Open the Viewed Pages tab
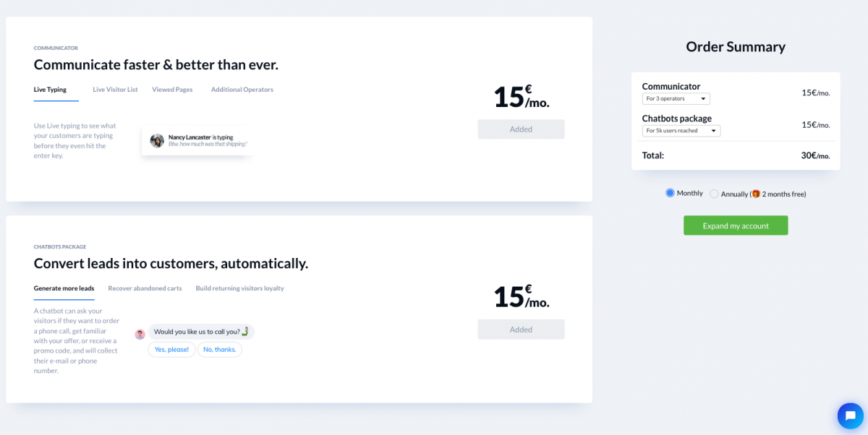 [x=172, y=90]
